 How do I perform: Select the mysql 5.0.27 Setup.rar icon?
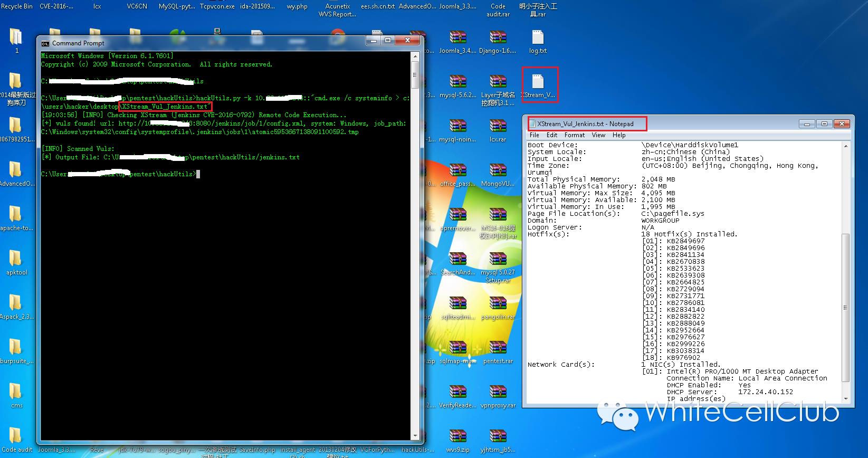[x=498, y=267]
